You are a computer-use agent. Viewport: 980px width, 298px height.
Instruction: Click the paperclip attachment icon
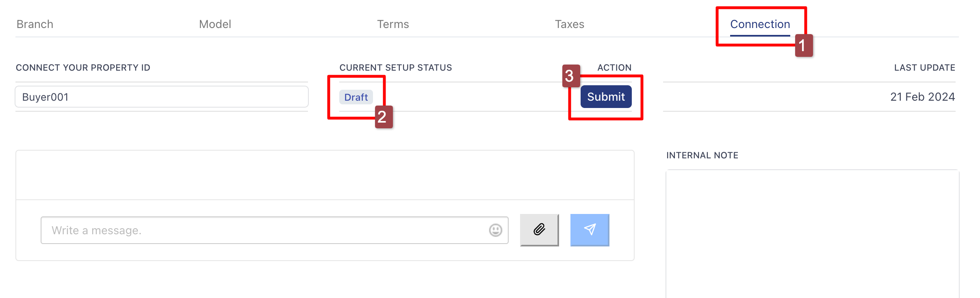click(x=539, y=230)
